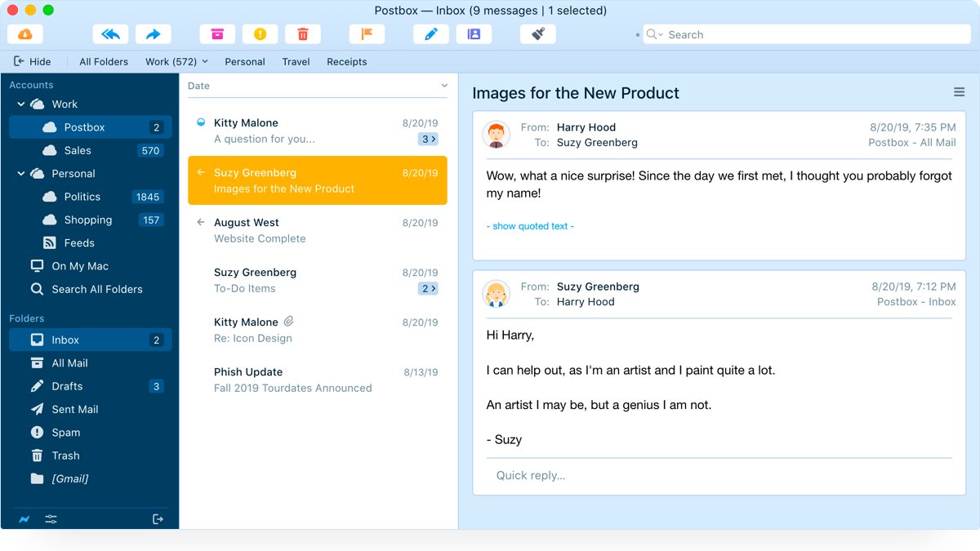The width and height of the screenshot is (980, 551).
Task: Open the Phish Update message
Action: click(318, 380)
